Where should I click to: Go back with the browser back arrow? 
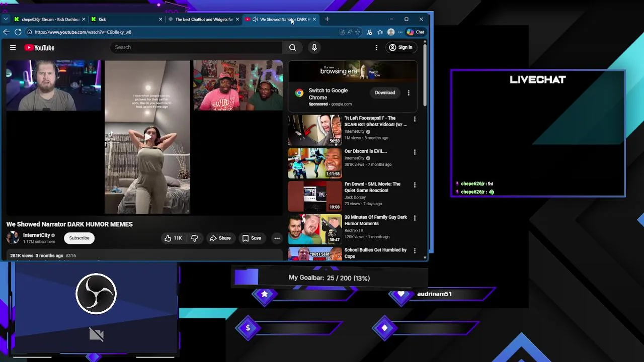pos(6,32)
